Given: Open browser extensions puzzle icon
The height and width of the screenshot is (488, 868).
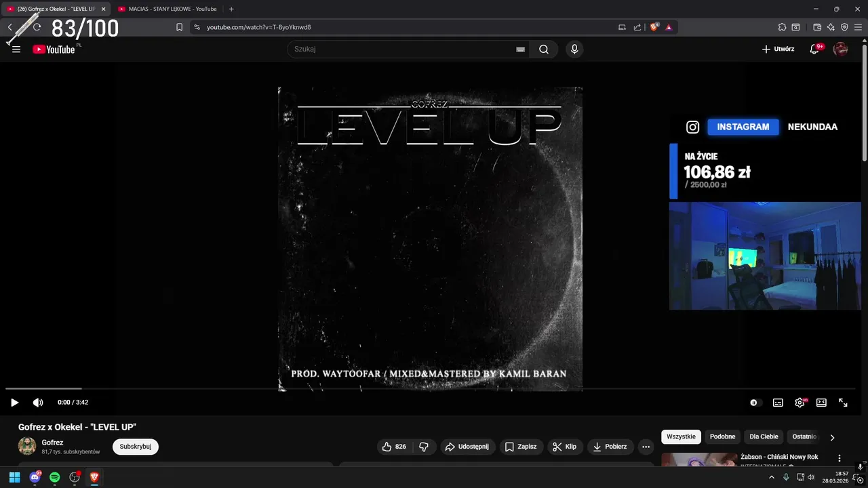Looking at the screenshot, I should [x=782, y=27].
